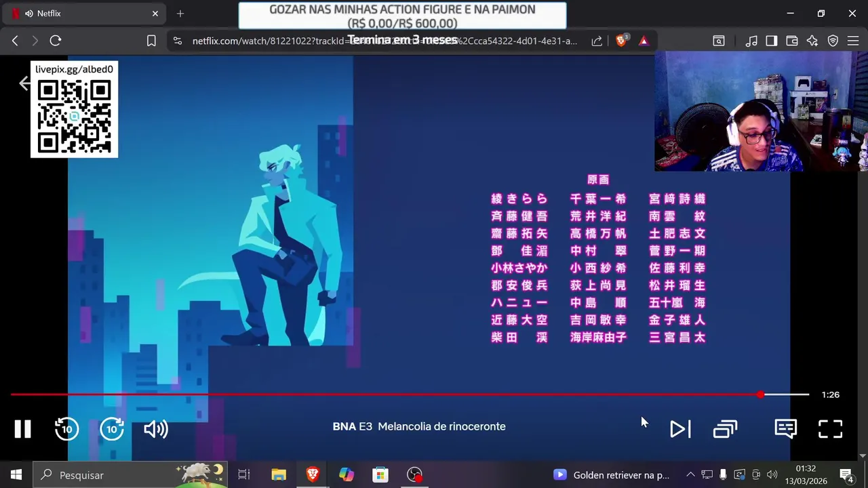
Task: Click the livepix QR code overlay
Action: point(75,116)
